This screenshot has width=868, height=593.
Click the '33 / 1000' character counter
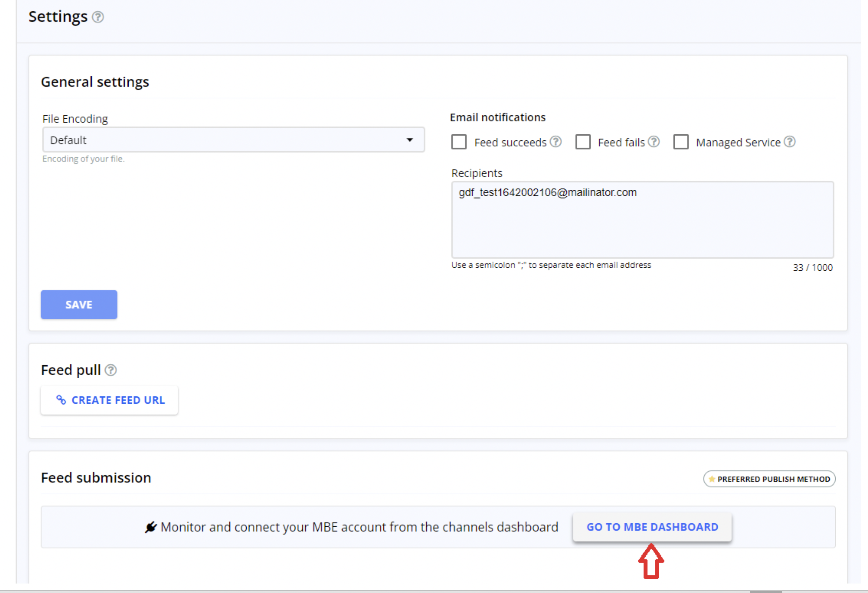[813, 268]
